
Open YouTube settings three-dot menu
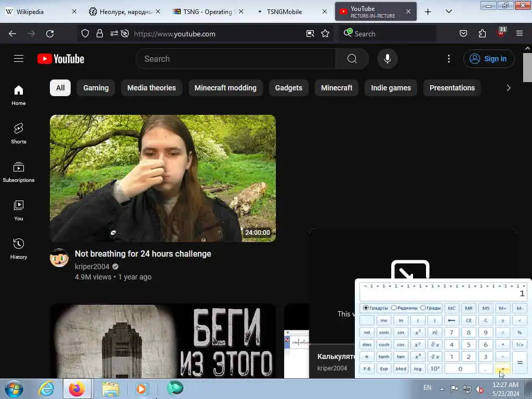(x=448, y=59)
